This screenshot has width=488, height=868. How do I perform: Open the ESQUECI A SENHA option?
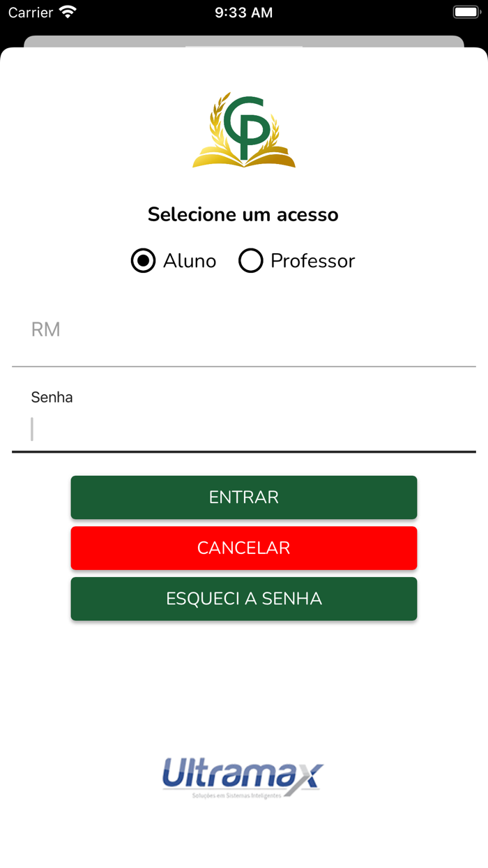244,599
